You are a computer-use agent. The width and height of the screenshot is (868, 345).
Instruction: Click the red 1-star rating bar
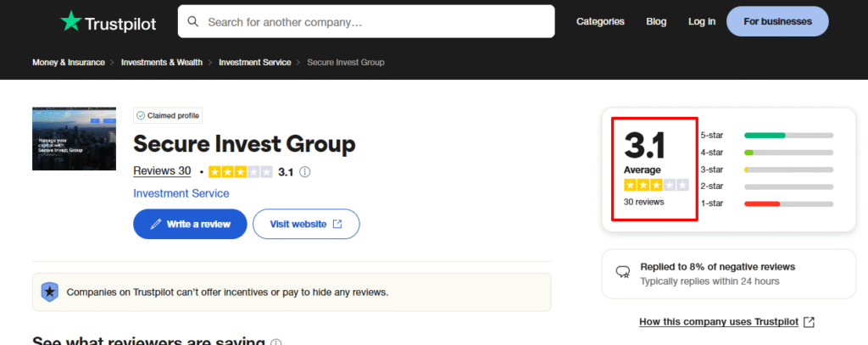click(762, 203)
